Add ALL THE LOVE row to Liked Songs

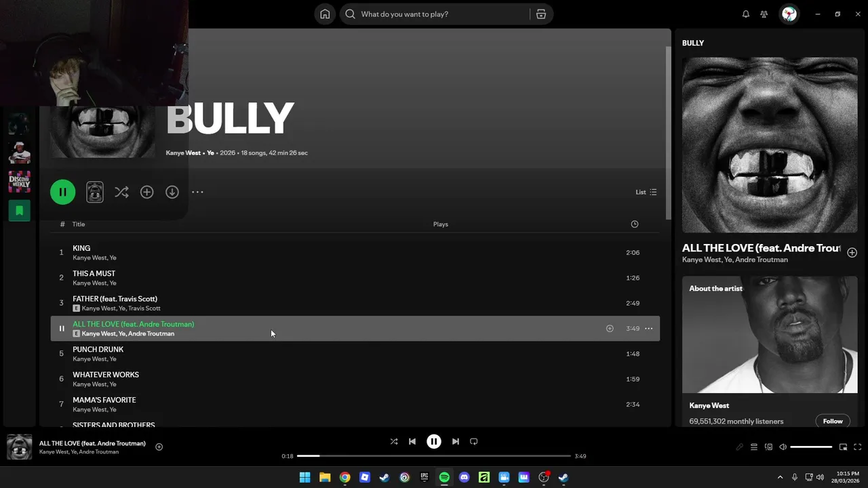(610, 329)
